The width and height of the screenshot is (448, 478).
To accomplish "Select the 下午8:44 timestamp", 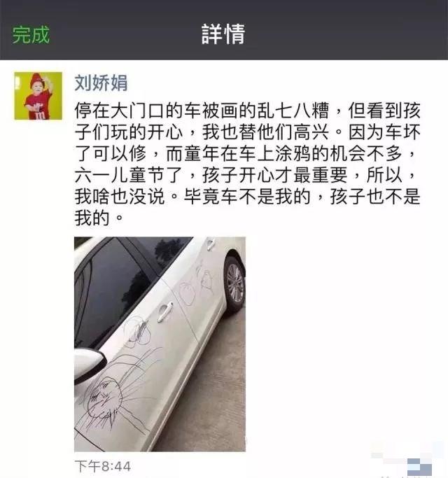I will click(x=103, y=466).
